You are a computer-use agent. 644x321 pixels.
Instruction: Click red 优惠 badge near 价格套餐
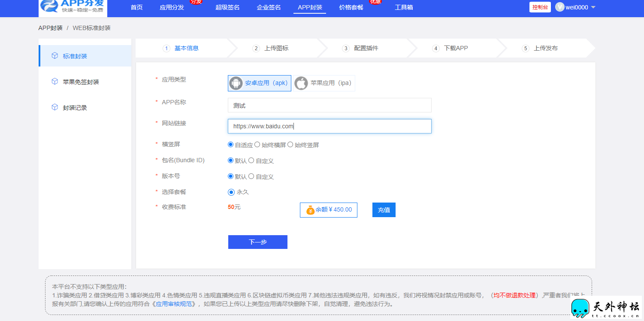click(x=376, y=1)
